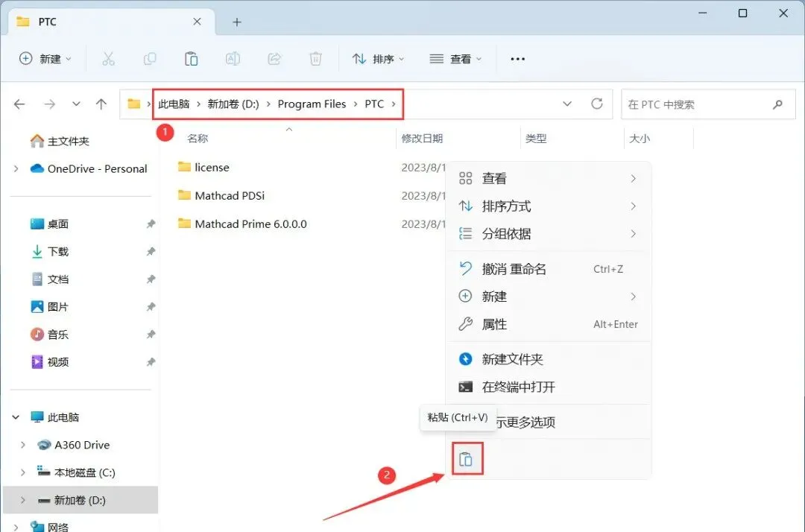805x532 pixels.
Task: Open the 新建 dropdown in toolbar
Action: tap(45, 59)
